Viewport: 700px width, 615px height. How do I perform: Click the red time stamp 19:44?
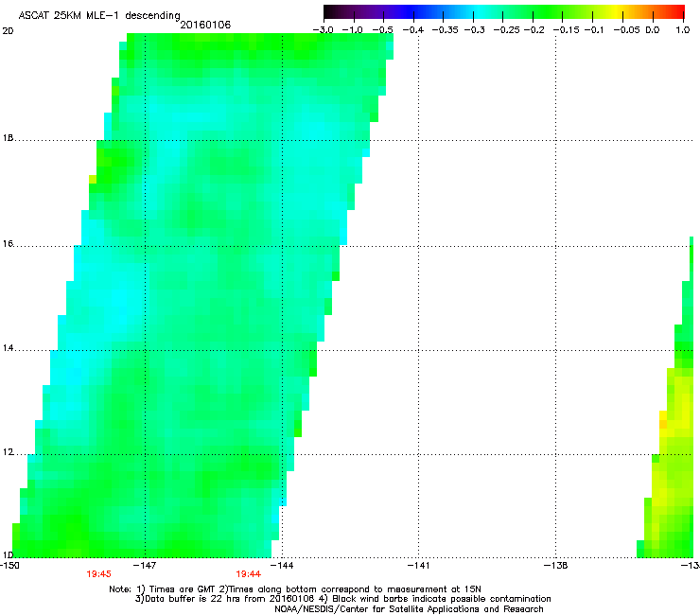pyautogui.click(x=248, y=574)
